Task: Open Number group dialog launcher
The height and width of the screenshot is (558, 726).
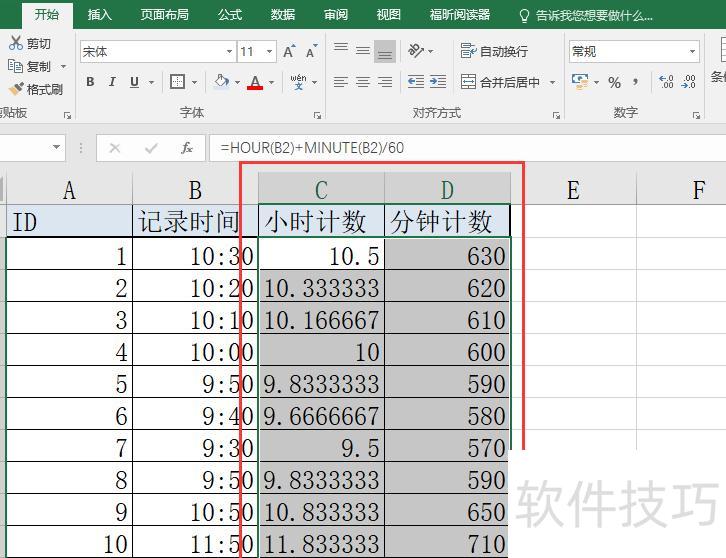Action: coord(696,115)
